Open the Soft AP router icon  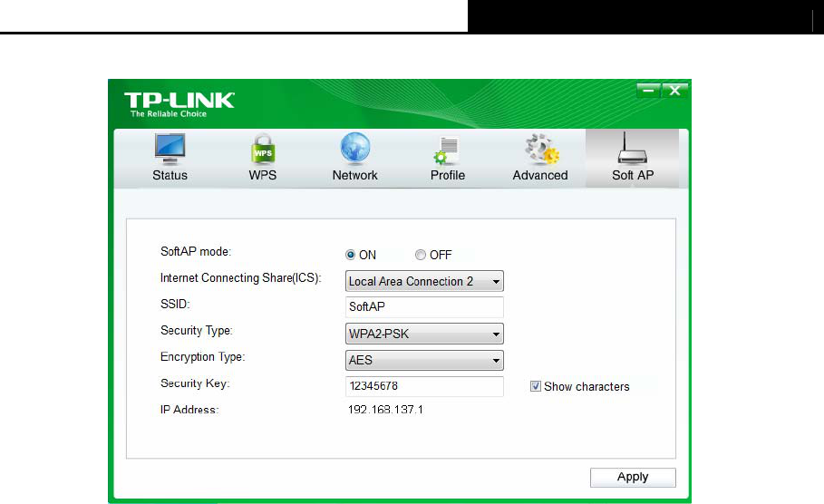(632, 148)
